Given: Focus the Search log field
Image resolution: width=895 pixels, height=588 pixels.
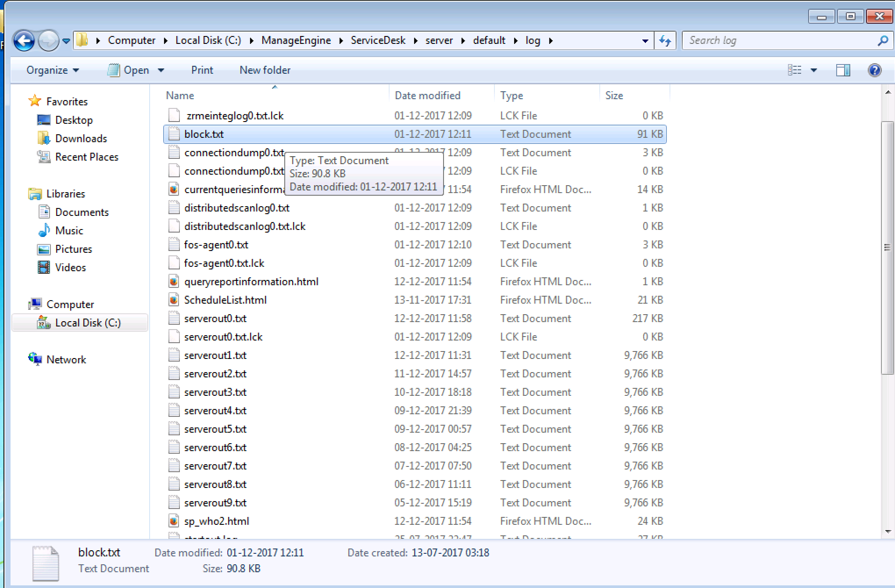Looking at the screenshot, I should tap(788, 41).
